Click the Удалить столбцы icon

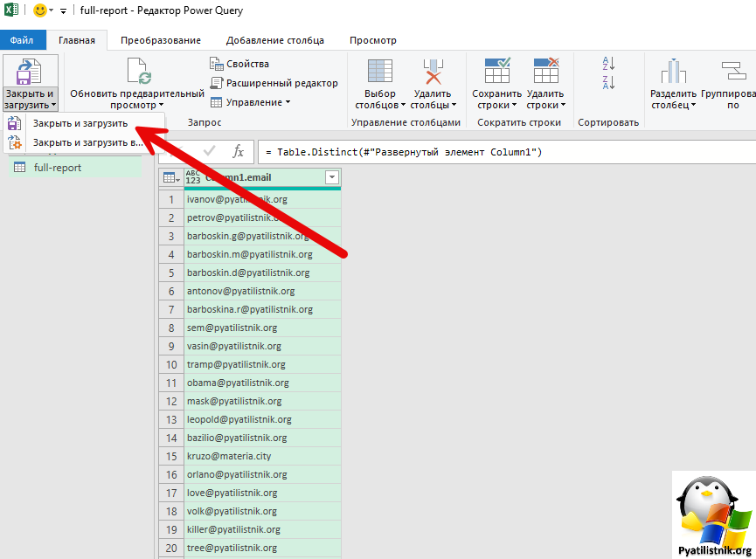tap(433, 72)
